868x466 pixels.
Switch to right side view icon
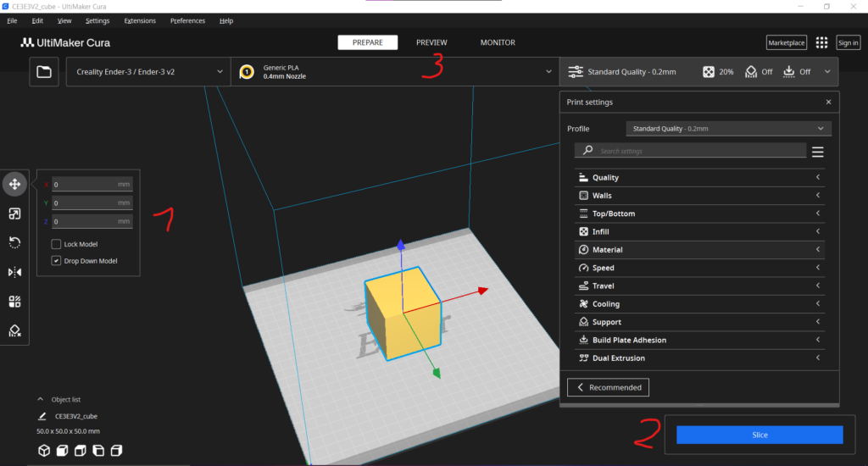(116, 451)
